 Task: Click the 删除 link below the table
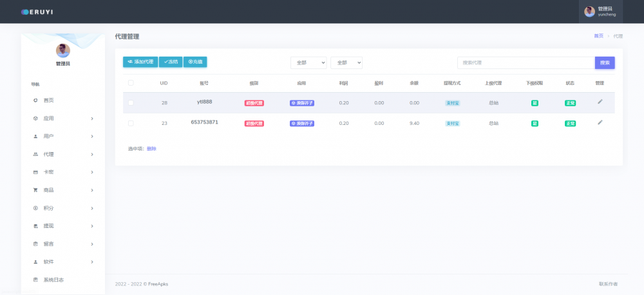pyautogui.click(x=151, y=149)
